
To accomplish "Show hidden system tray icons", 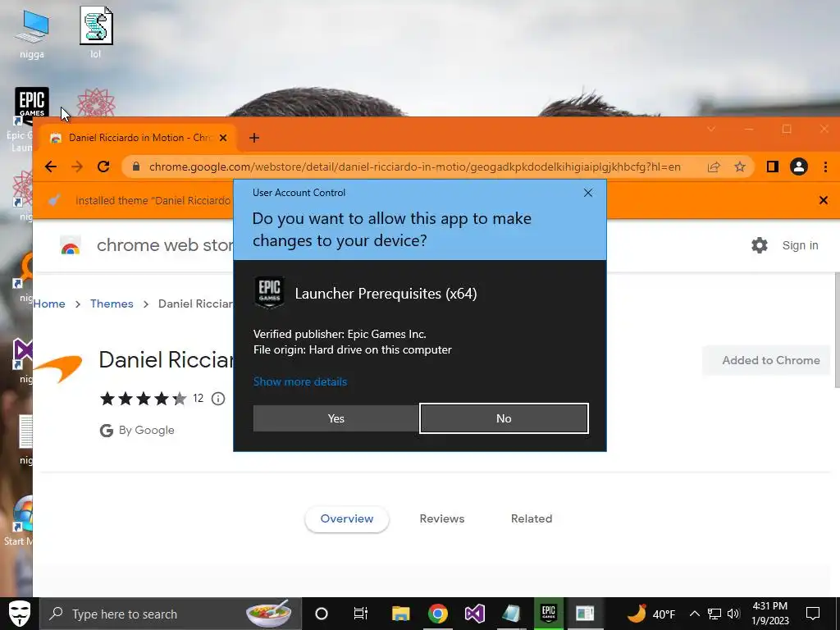I will point(694,614).
